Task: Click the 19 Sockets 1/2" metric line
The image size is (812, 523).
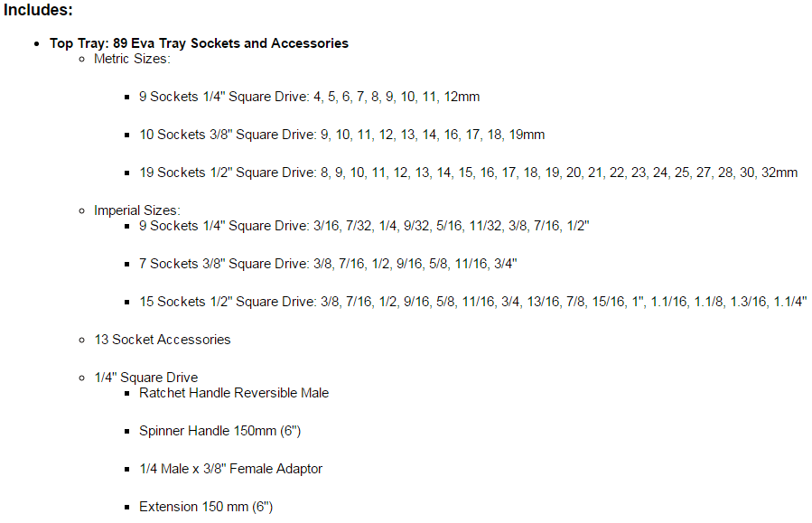Action: coord(468,173)
